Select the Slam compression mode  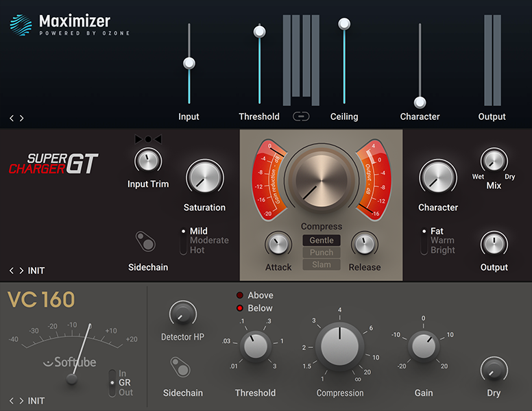coord(322,265)
